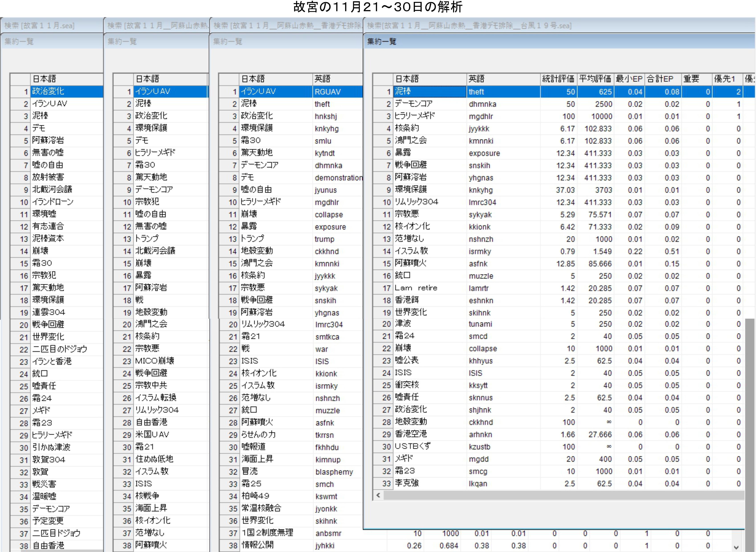
Task: Select the highlighted theft row in front table
Action: click(476, 92)
